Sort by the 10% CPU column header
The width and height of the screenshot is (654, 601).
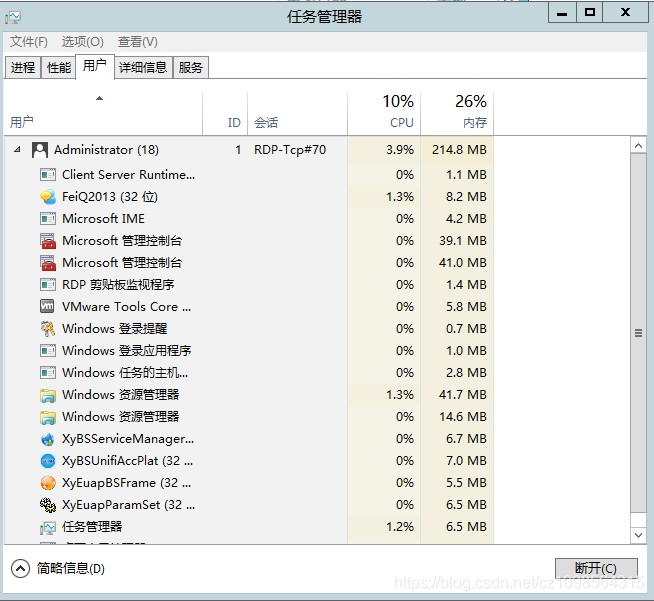(384, 113)
